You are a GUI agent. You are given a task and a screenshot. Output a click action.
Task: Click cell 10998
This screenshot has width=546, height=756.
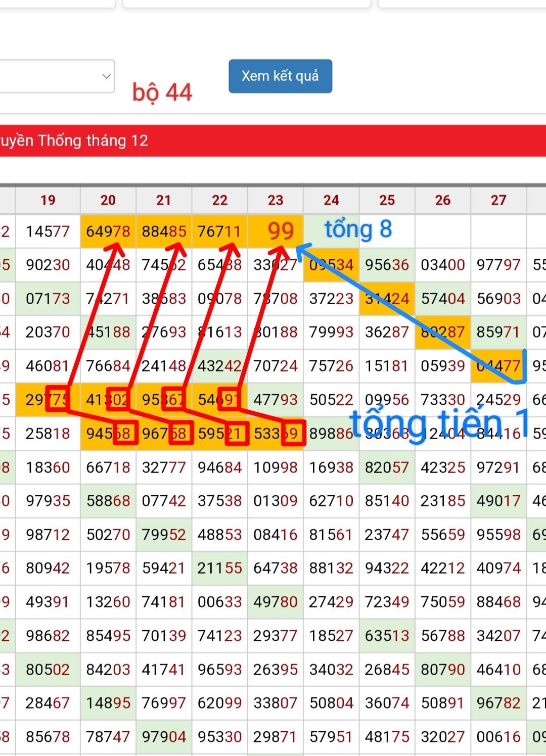276,467
